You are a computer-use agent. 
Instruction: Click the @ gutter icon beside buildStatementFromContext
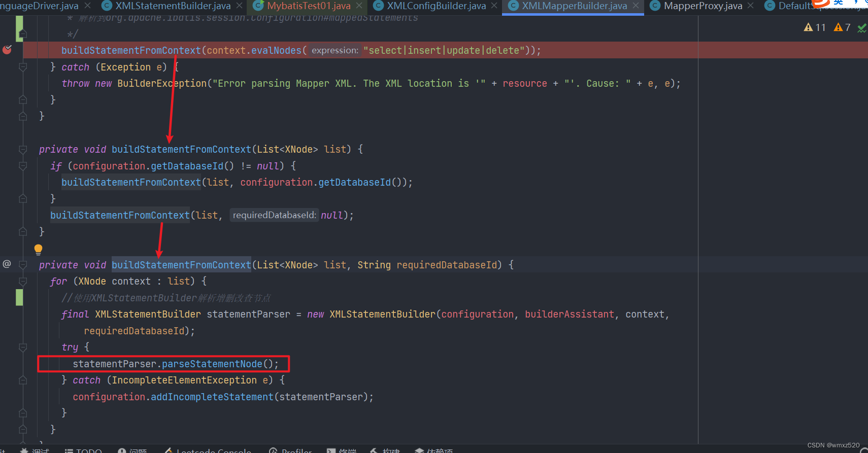(x=7, y=264)
